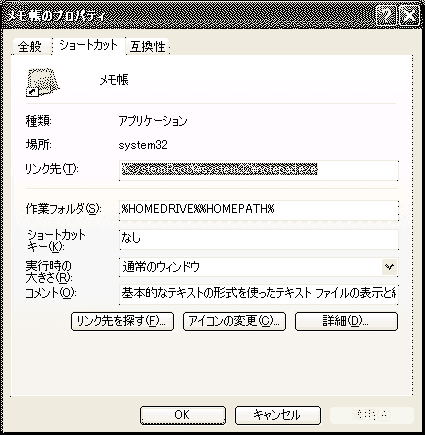425x435 pixels.
Task: Click the disabled 適用 button
Action: pyautogui.click(x=372, y=415)
